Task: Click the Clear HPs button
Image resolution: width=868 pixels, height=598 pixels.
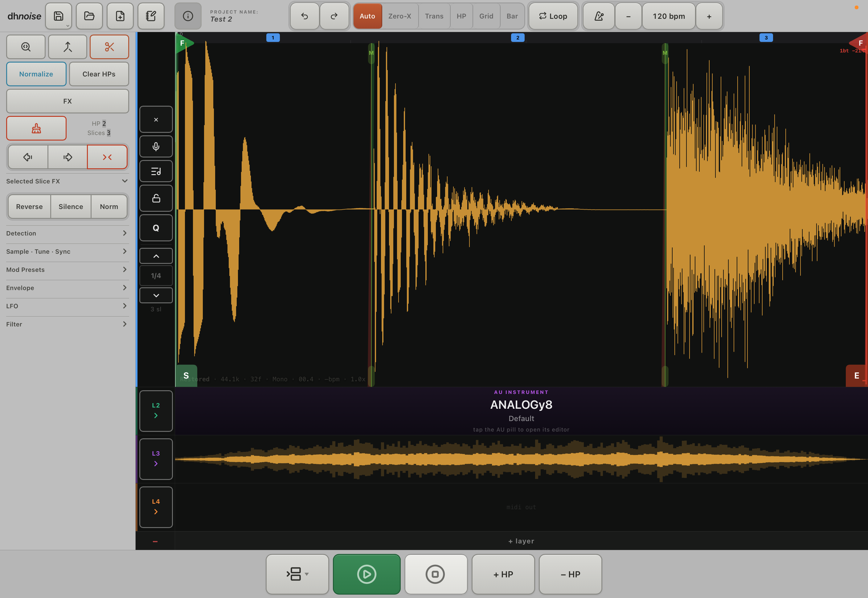Action: (x=99, y=74)
